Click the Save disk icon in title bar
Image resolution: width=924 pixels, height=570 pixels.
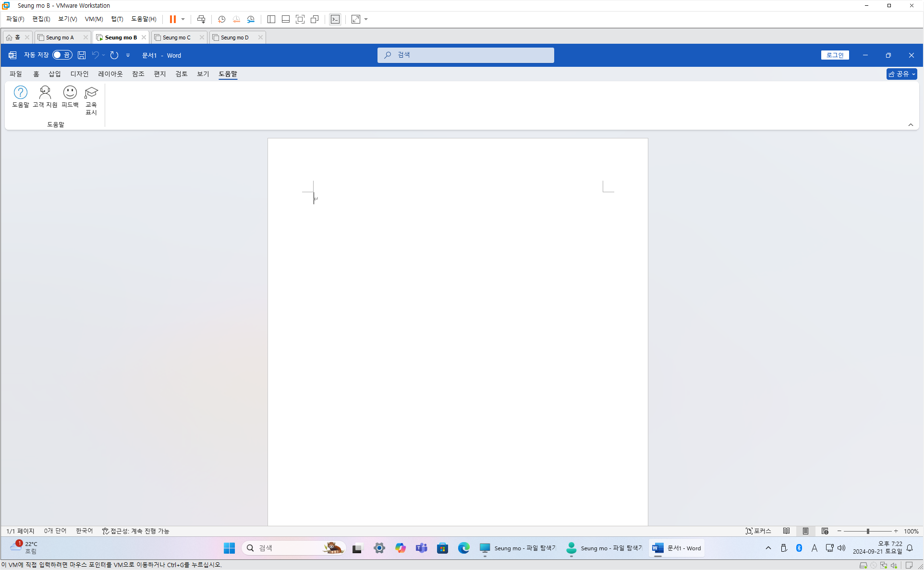coord(82,55)
